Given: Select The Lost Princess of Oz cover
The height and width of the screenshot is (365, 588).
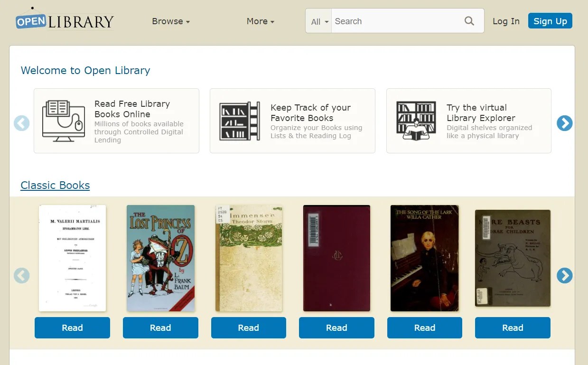Looking at the screenshot, I should pyautogui.click(x=160, y=258).
